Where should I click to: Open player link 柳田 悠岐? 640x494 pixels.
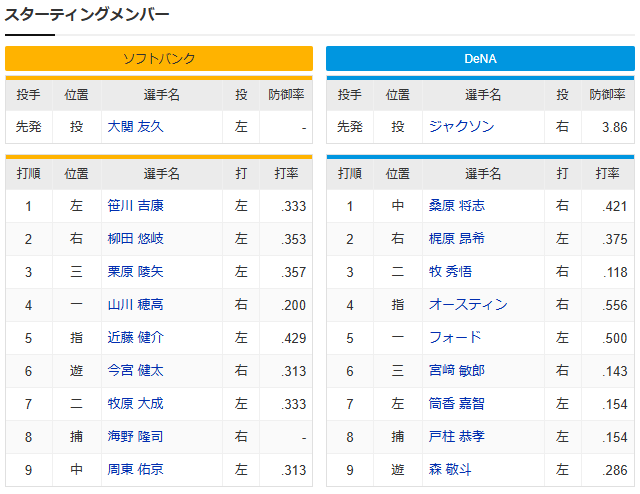click(135, 238)
